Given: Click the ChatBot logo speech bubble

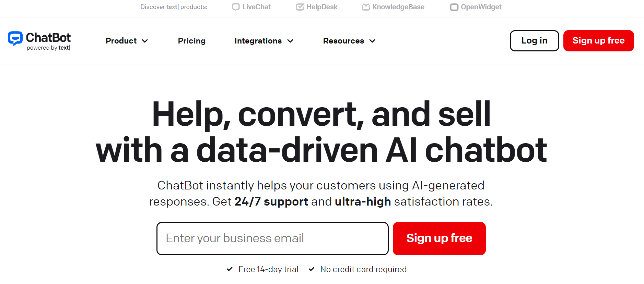Looking at the screenshot, I should (x=15, y=38).
